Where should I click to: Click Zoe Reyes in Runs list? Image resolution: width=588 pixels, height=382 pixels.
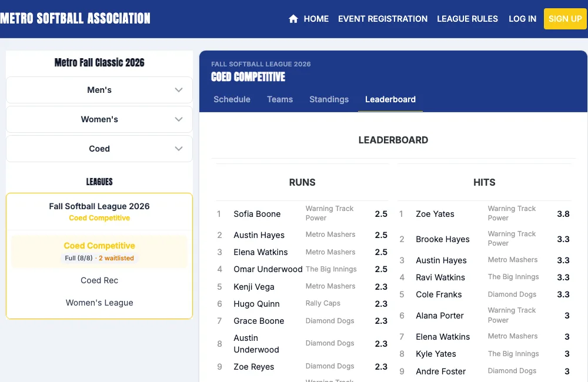point(254,367)
